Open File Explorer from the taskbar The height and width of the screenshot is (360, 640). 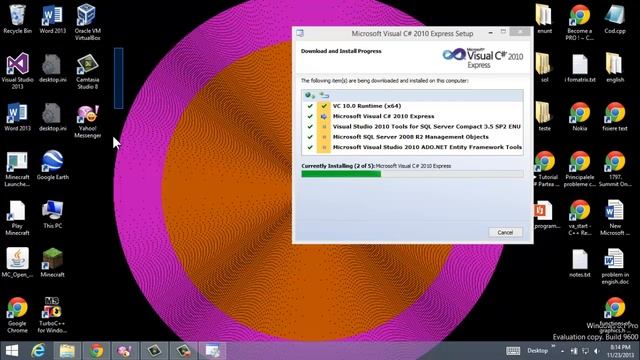[67, 351]
